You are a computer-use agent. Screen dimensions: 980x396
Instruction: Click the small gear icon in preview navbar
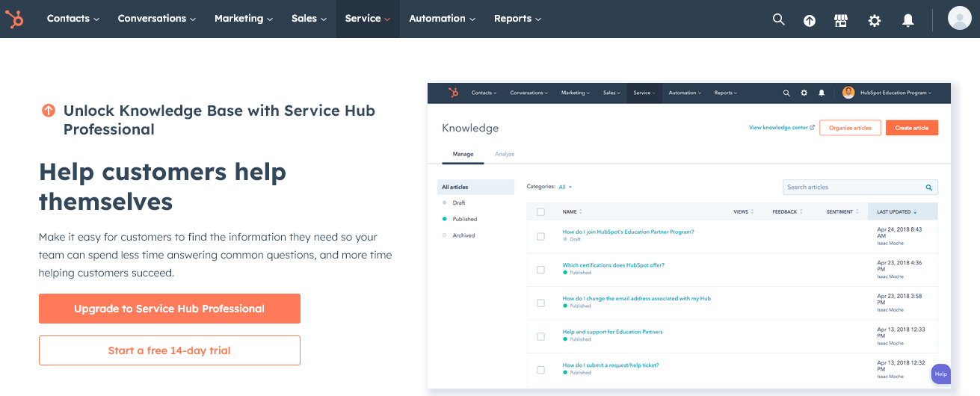[804, 93]
